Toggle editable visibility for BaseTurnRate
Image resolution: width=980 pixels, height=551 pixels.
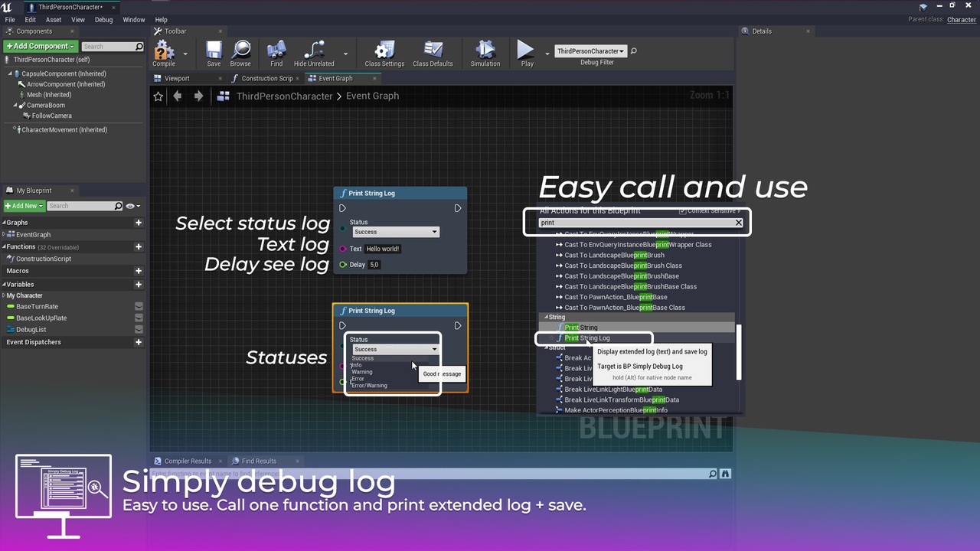[x=139, y=306]
